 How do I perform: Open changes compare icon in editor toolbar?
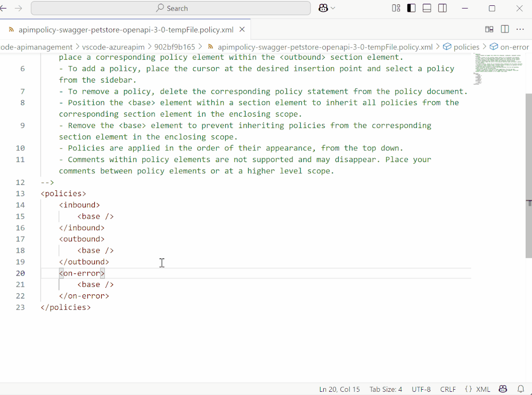click(489, 29)
